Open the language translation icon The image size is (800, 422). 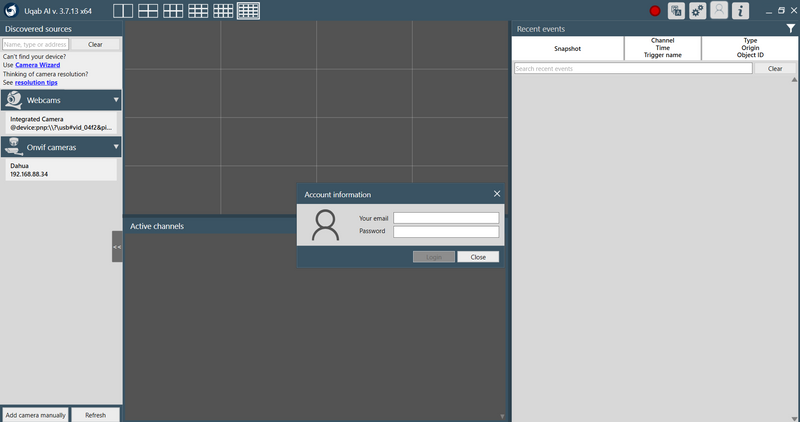677,11
